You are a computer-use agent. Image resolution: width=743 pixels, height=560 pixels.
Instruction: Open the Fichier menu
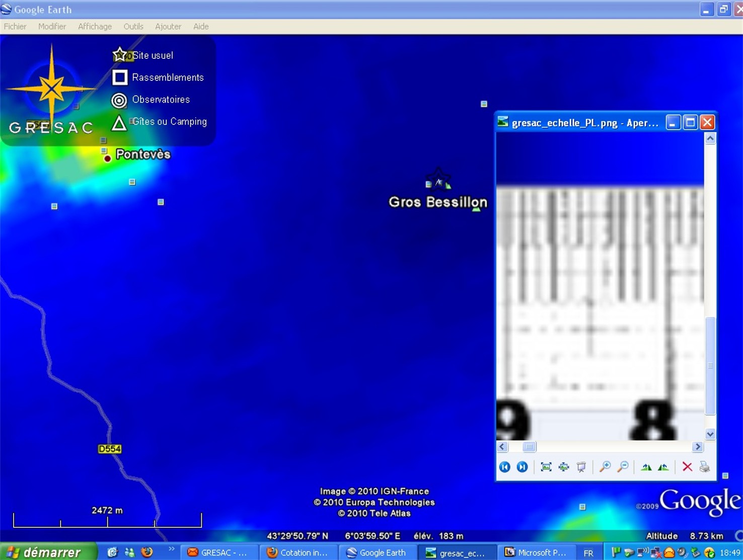pos(15,27)
